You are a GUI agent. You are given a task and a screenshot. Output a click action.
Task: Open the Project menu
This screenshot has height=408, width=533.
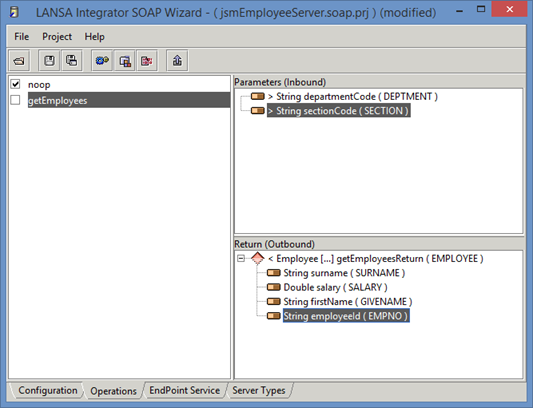[x=57, y=37]
